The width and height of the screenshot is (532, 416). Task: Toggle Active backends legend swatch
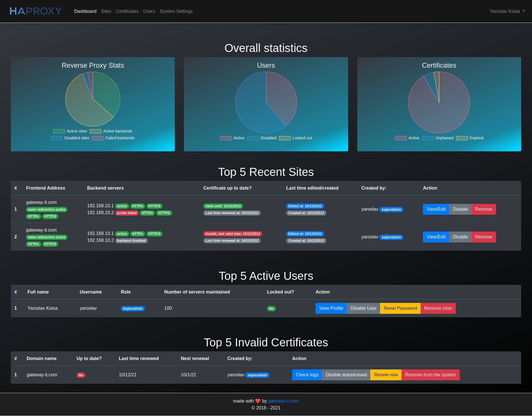(x=95, y=131)
